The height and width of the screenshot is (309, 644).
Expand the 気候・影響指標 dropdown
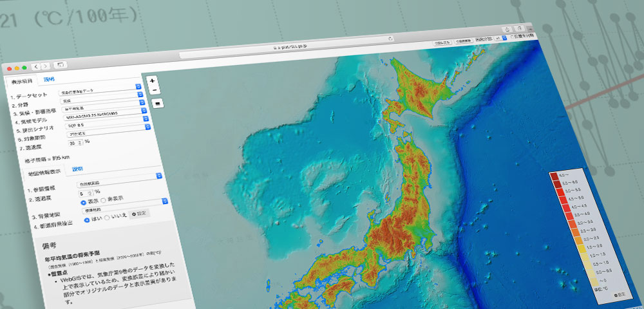click(104, 107)
